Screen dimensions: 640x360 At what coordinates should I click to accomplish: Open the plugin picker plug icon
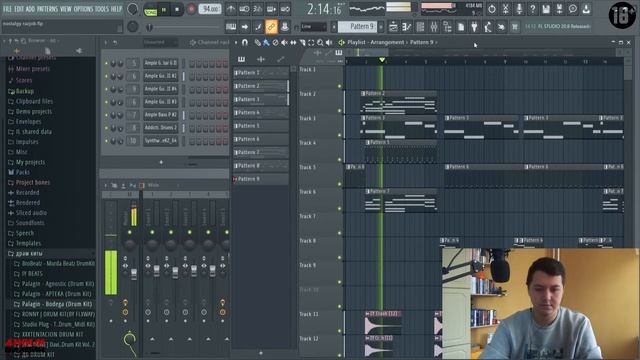click(474, 27)
